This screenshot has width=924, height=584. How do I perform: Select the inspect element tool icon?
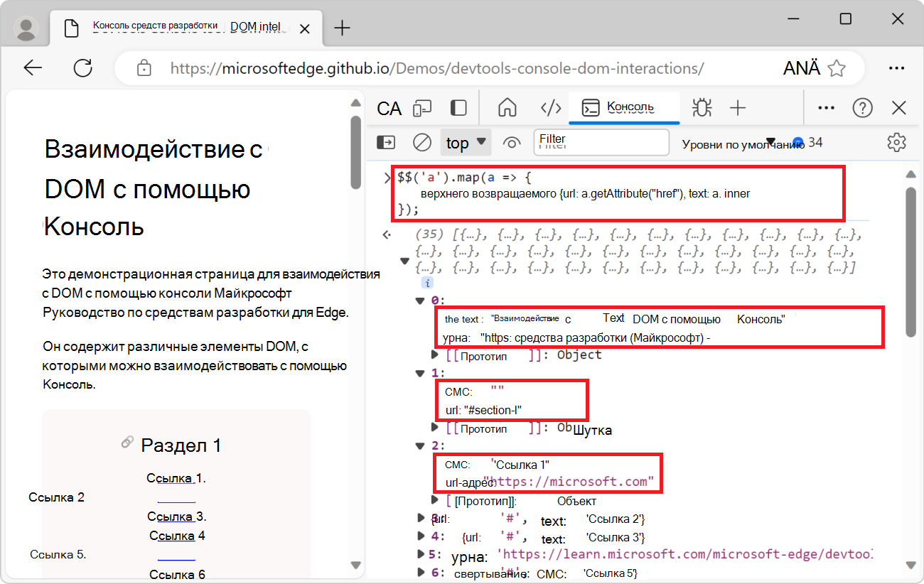(389, 108)
